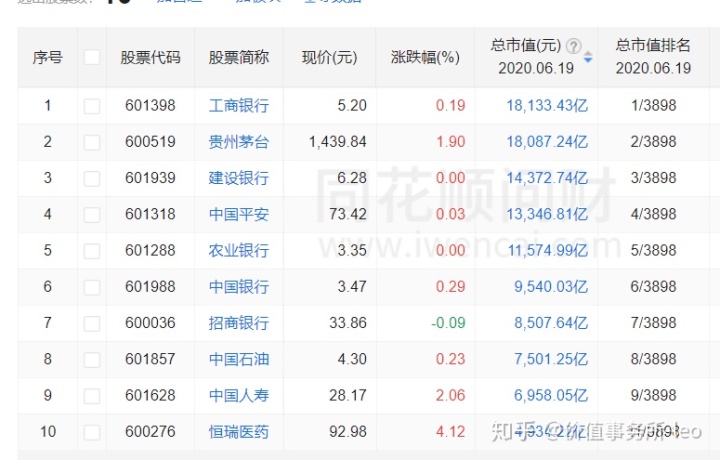Click price 73.42 for 中国平安
Viewport: 720px width, 460px height.
tap(348, 214)
